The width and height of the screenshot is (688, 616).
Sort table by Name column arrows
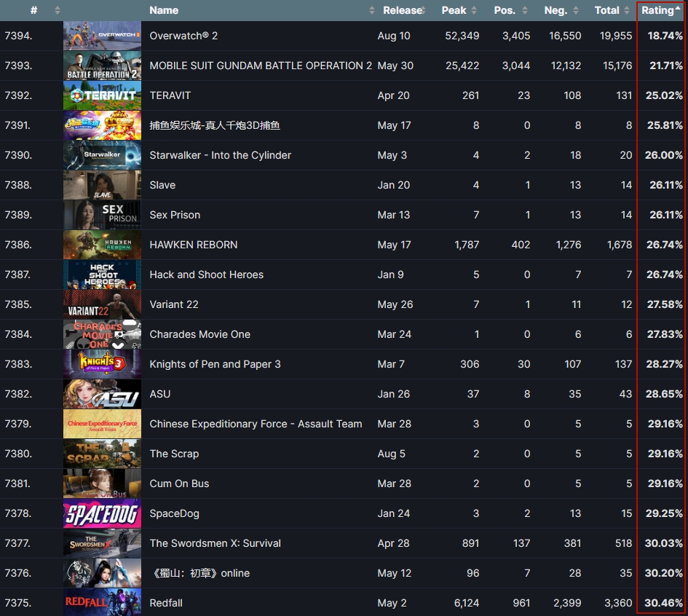(x=371, y=10)
